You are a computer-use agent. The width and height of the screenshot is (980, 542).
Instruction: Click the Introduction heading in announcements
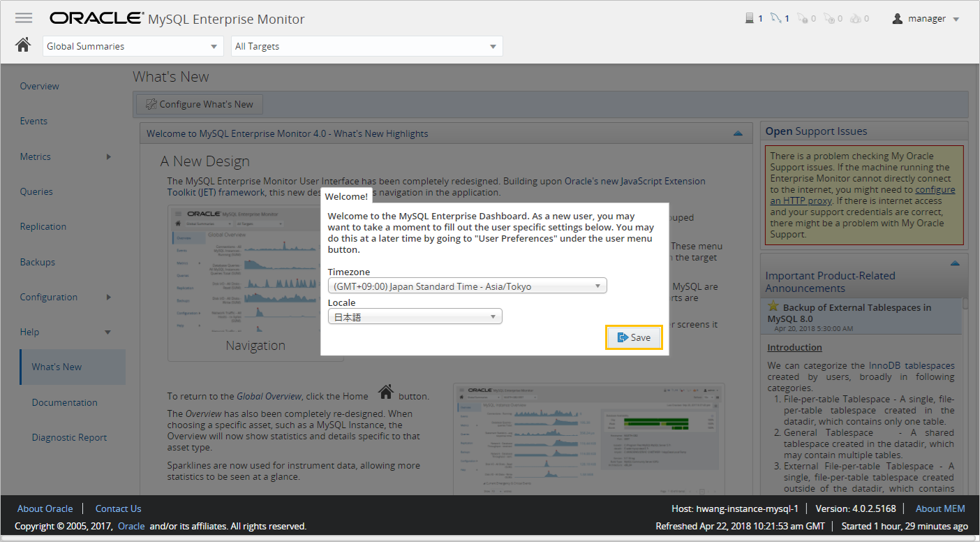pos(794,347)
